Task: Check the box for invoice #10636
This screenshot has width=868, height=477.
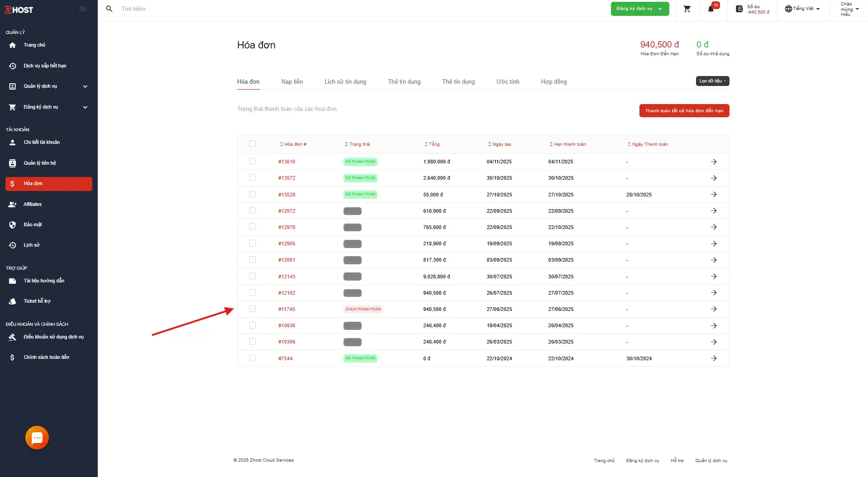Action: (253, 325)
